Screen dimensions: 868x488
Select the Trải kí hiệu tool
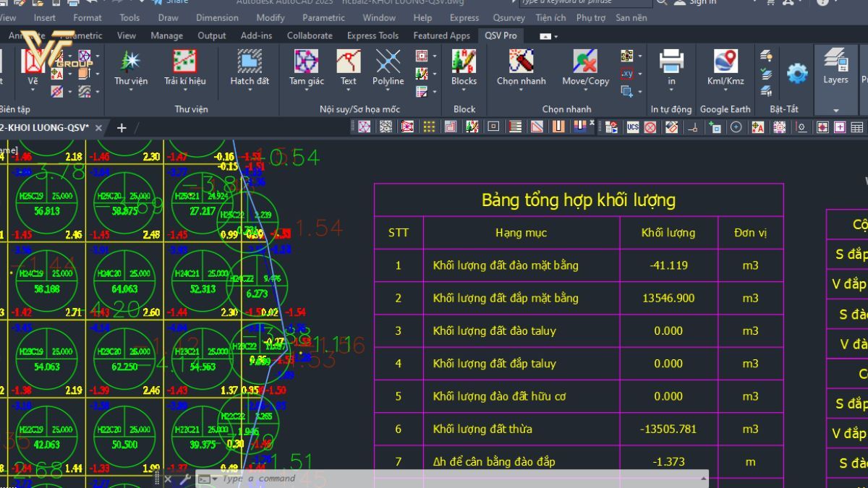(x=184, y=63)
